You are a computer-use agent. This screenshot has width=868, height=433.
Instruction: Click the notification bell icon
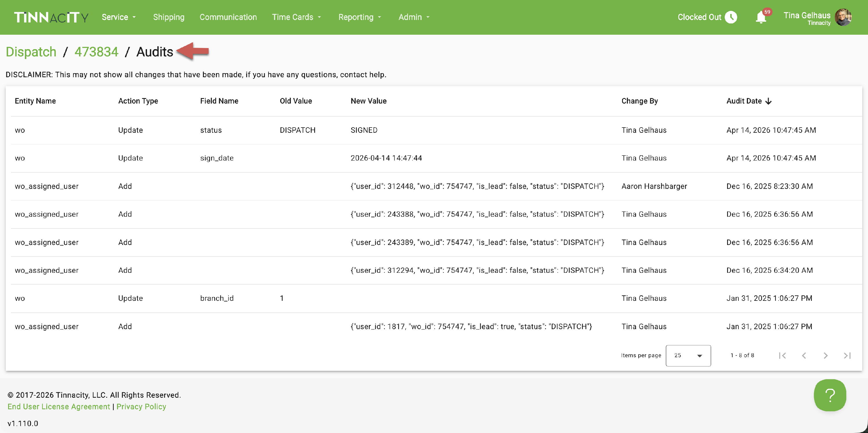coord(761,17)
